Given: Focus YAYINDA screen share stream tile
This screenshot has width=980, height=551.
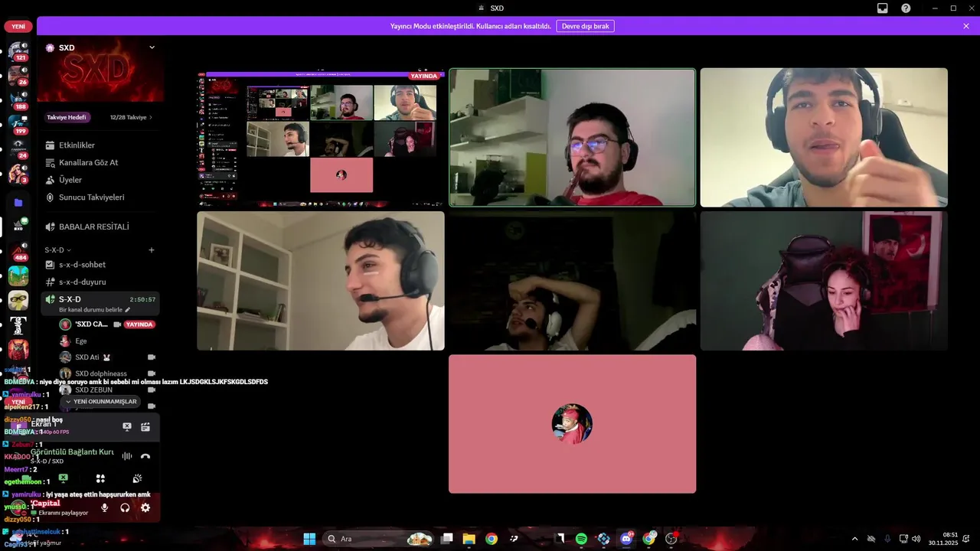Looking at the screenshot, I should (321, 138).
